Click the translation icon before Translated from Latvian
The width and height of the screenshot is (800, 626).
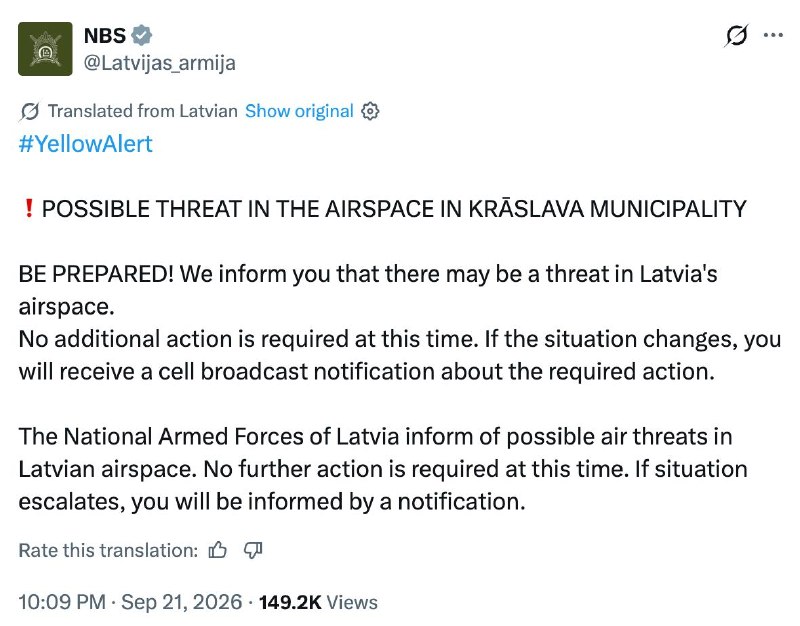coord(30,111)
